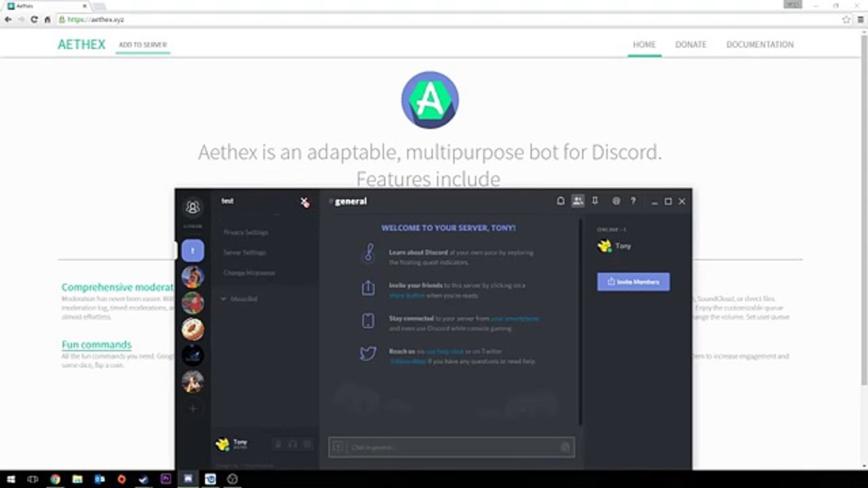Open File Explorer from the taskbar
The width and height of the screenshot is (868, 488).
click(x=77, y=479)
